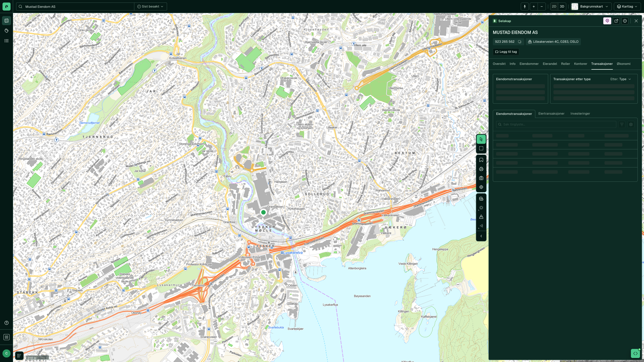The height and width of the screenshot is (362, 644).
Task: Click the compass north reset icon
Action: click(525, 7)
